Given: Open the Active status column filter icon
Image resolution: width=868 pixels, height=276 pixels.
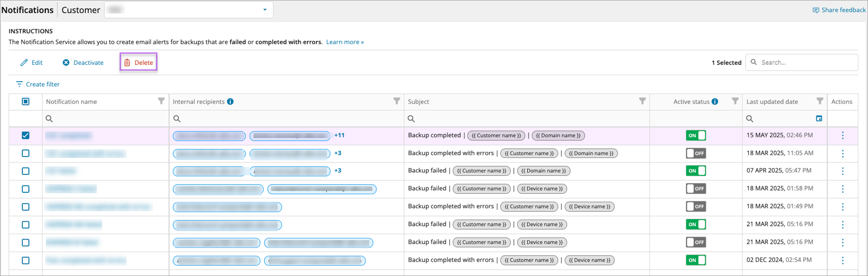Looking at the screenshot, I should point(735,101).
